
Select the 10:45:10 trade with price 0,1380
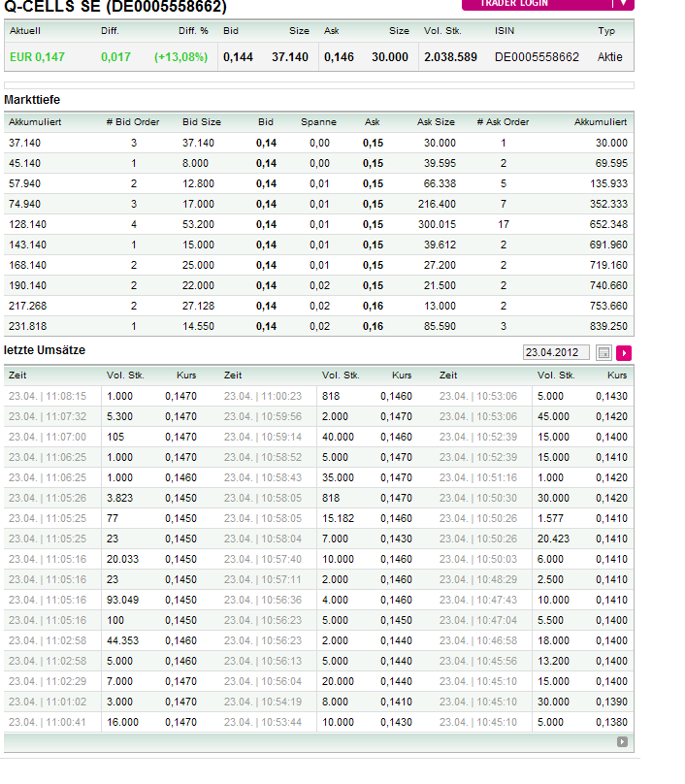tap(477, 722)
